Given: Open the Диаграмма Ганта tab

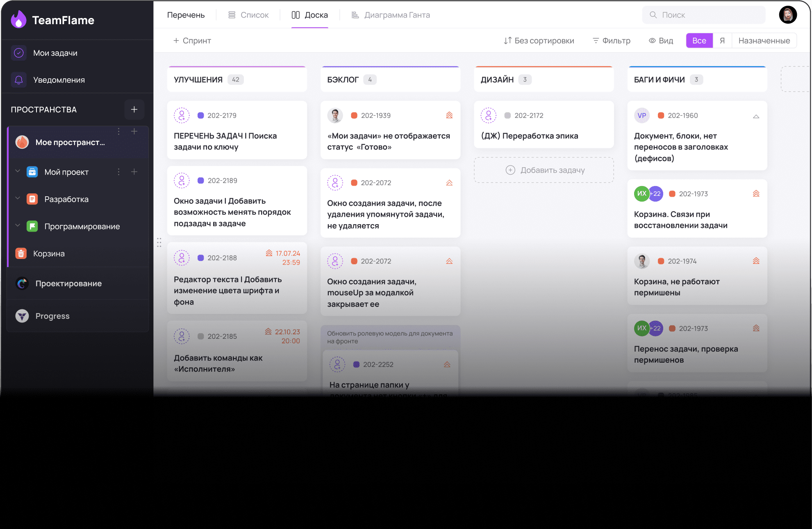Looking at the screenshot, I should tap(391, 15).
